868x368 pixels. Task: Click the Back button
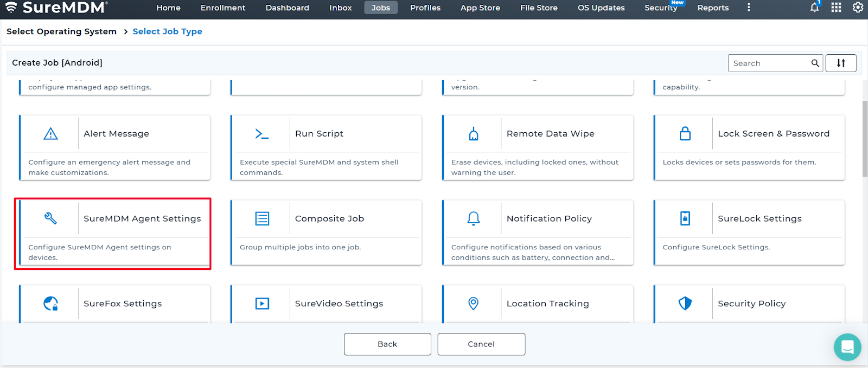point(387,344)
